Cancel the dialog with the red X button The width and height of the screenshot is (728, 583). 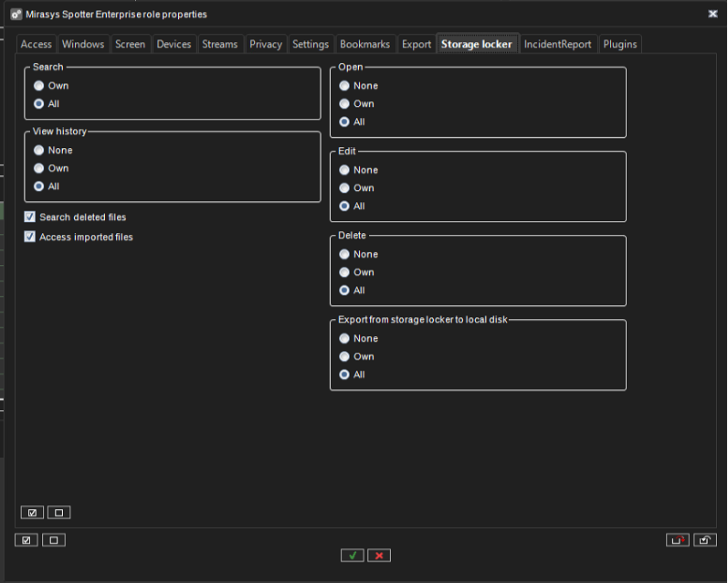tap(380, 555)
